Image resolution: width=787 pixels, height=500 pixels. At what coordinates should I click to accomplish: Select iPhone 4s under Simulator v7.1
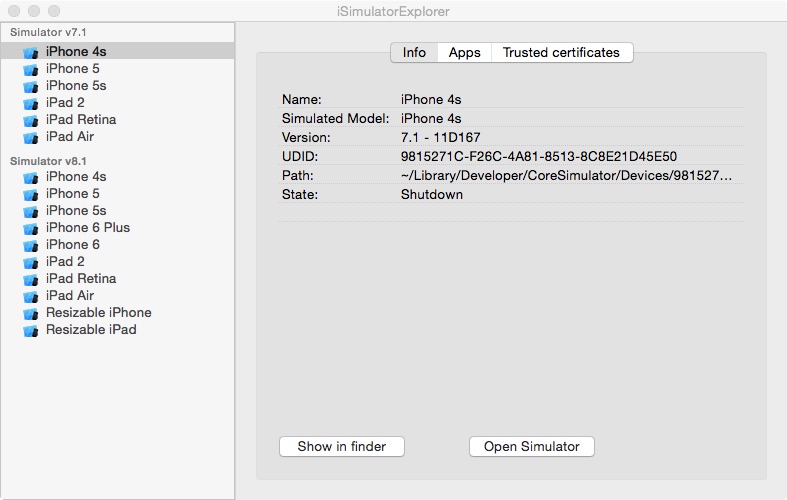click(117, 51)
